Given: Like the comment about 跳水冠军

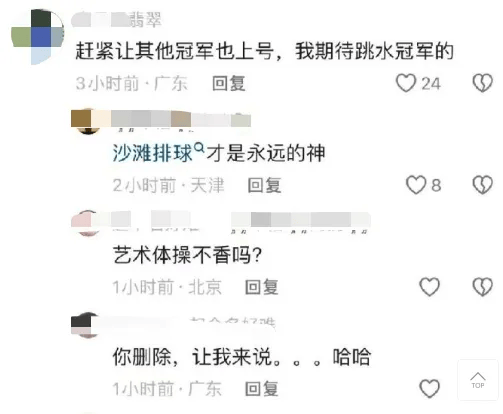Looking at the screenshot, I should tap(406, 83).
